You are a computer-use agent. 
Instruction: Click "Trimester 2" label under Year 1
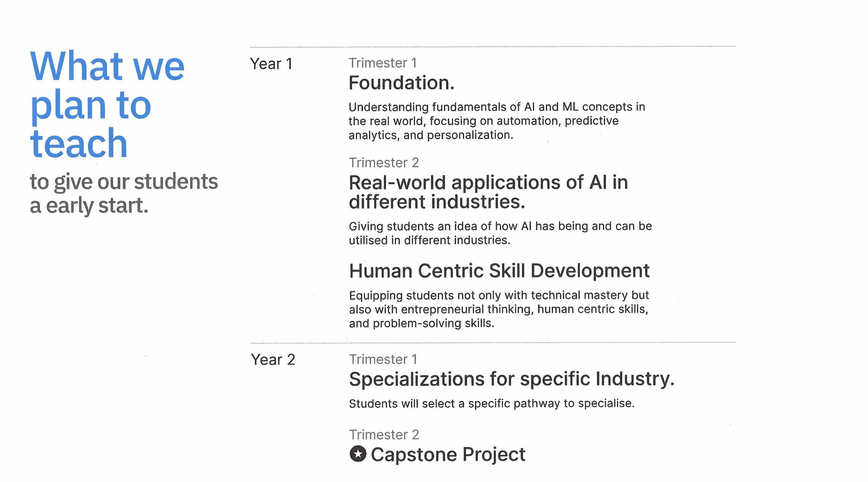[384, 163]
